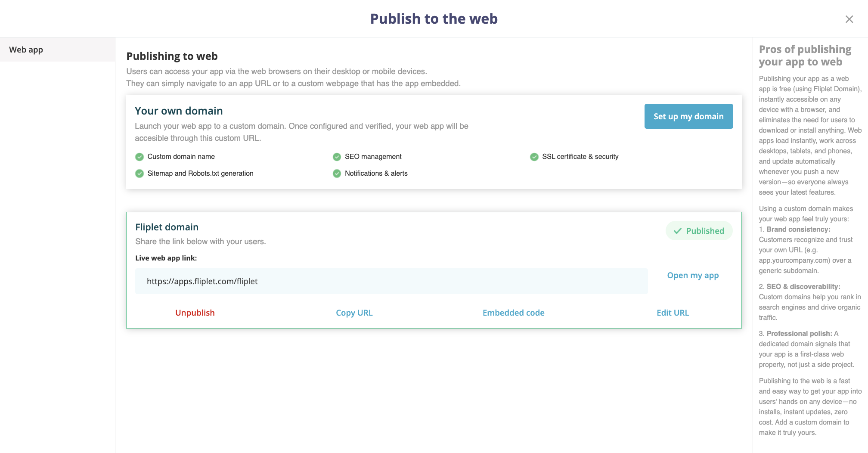Click Copy URL link
The width and height of the screenshot is (868, 453).
(x=354, y=313)
